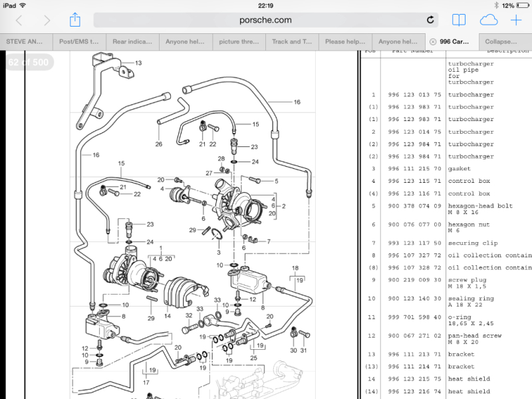
Task: Select part number 996 123 013 75
Action: (x=414, y=94)
